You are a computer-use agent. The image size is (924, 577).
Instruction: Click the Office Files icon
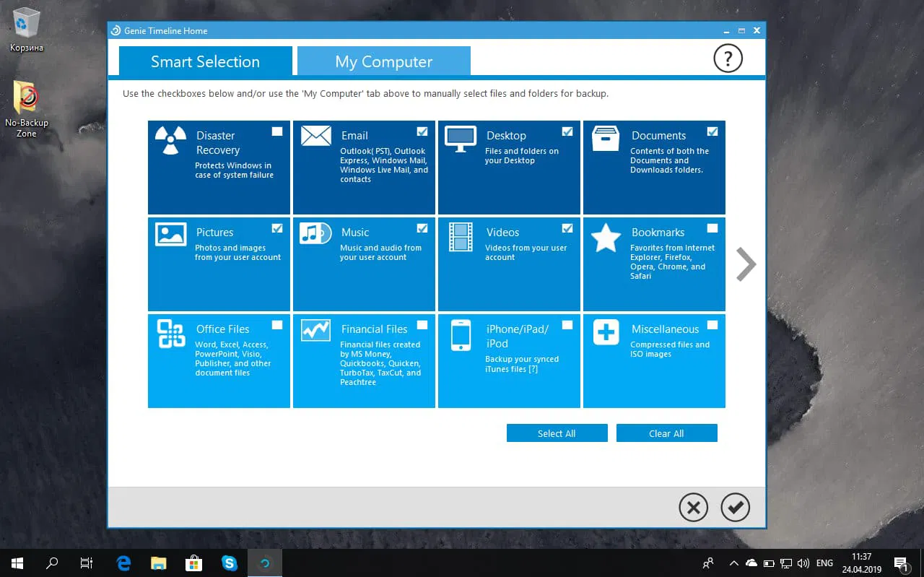(171, 334)
